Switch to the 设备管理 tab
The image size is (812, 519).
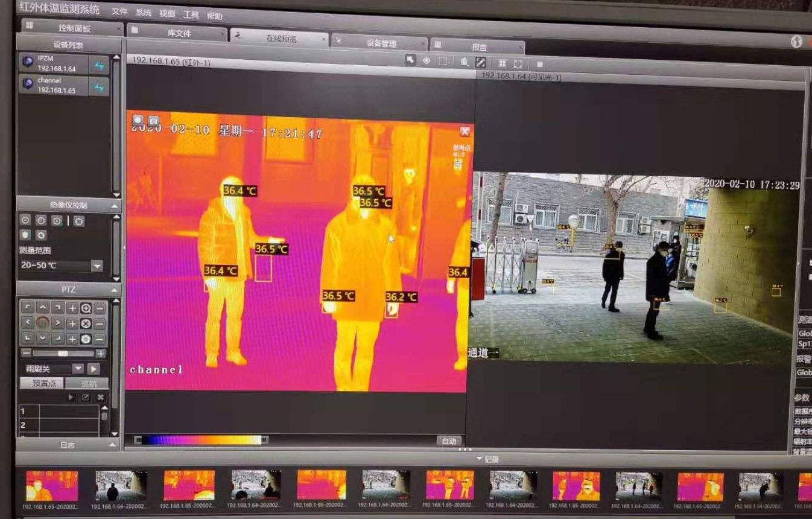381,43
